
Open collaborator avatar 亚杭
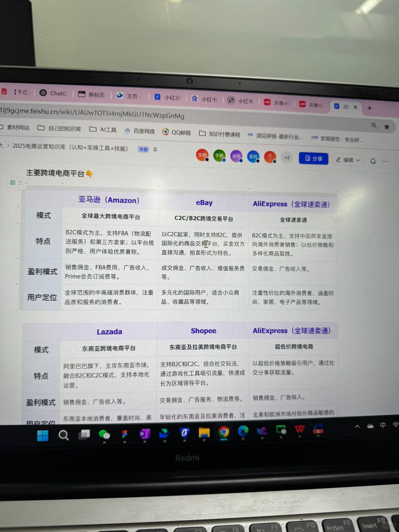[253, 157]
